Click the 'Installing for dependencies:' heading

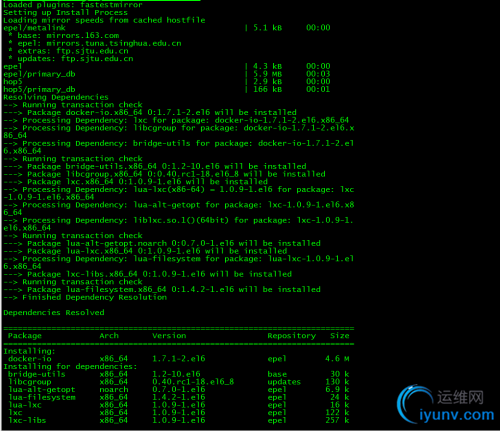pyautogui.click(x=70, y=367)
